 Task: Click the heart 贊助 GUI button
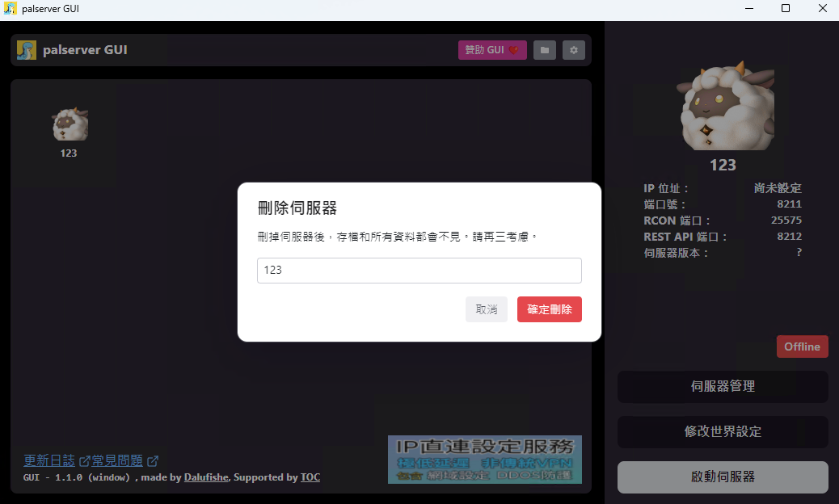492,50
